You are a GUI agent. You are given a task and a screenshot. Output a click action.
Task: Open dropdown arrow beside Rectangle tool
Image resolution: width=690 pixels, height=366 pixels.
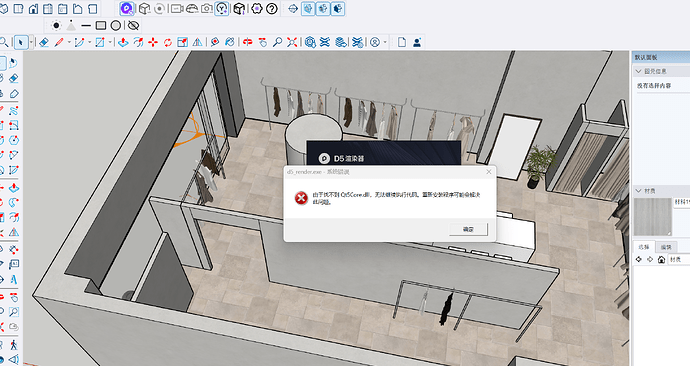tap(110, 43)
